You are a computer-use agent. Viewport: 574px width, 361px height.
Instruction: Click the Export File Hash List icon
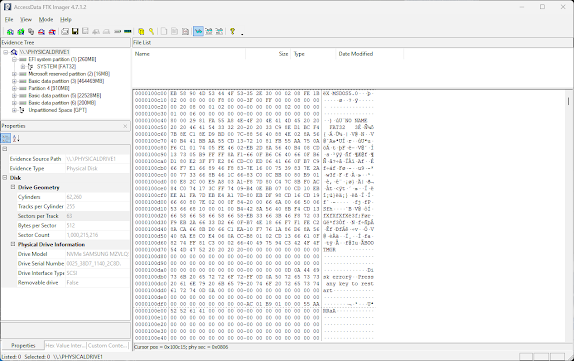175,31
